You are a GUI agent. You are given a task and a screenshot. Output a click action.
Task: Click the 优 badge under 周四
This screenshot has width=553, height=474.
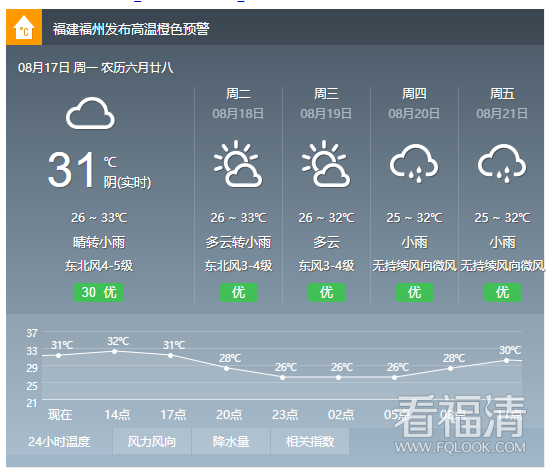(415, 292)
